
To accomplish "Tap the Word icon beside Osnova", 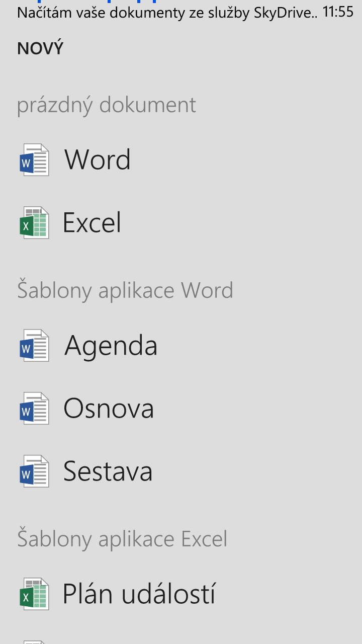I will 34,408.
